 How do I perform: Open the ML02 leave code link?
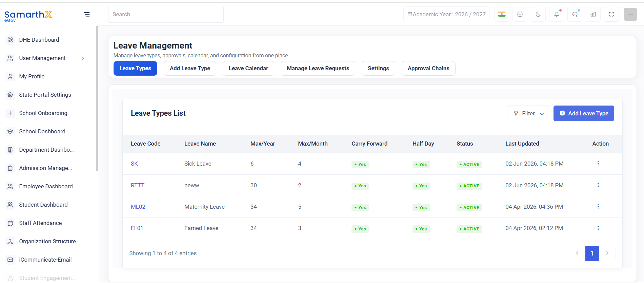point(138,207)
